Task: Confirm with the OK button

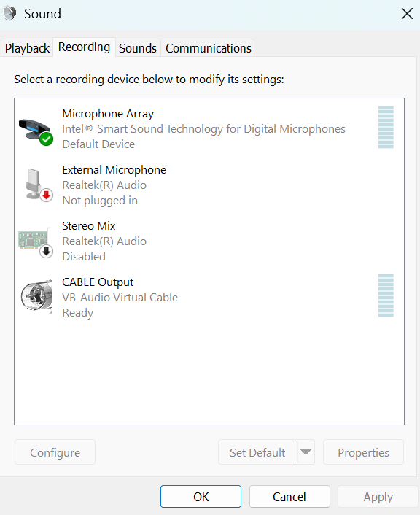Action: [x=201, y=497]
